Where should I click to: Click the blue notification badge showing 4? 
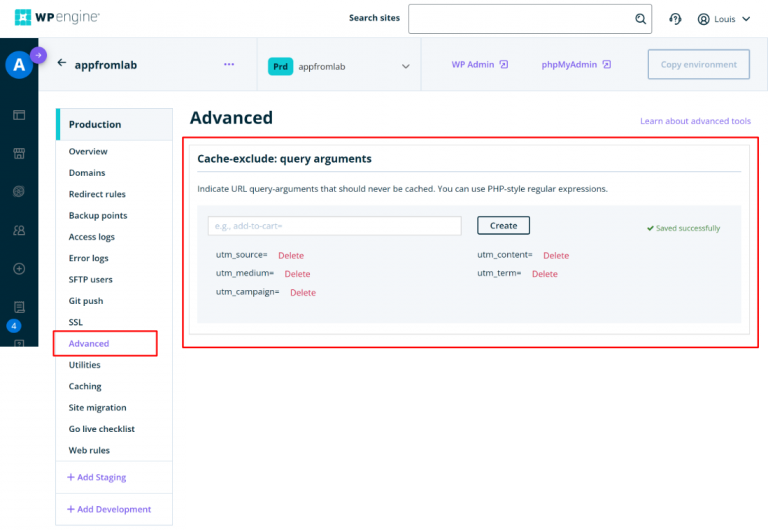point(14,326)
